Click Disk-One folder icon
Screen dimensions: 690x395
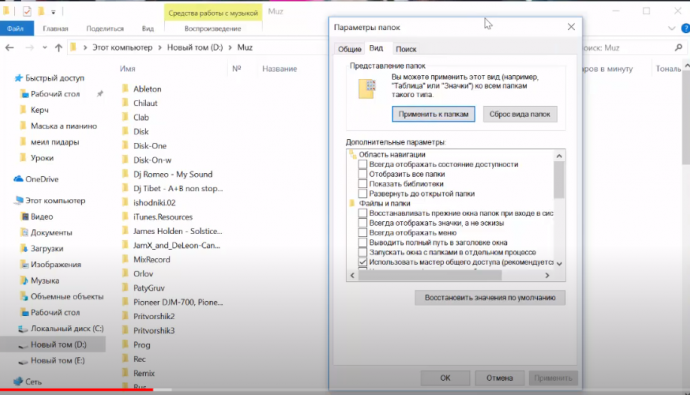[125, 145]
